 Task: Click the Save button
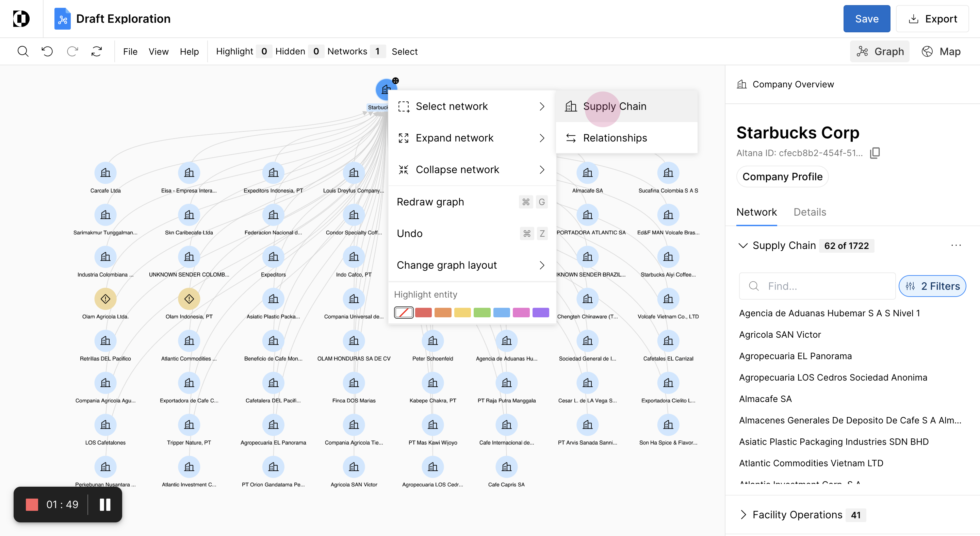pos(866,19)
